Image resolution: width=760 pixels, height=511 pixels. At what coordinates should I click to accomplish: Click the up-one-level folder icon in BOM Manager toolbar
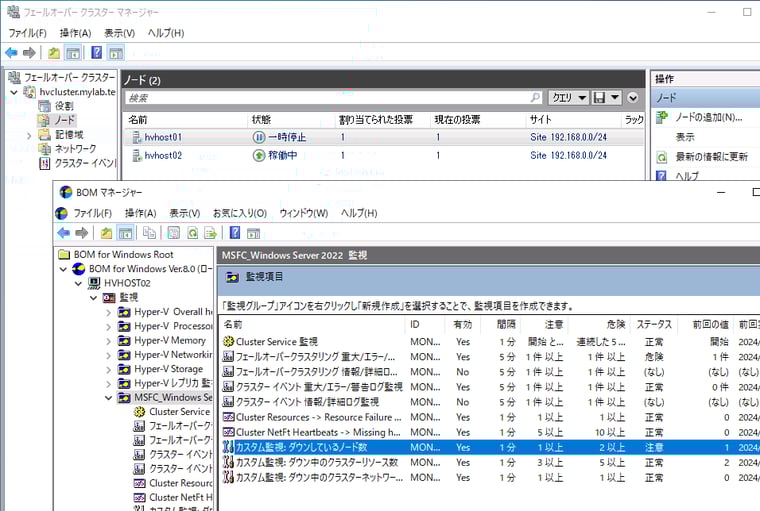[106, 233]
